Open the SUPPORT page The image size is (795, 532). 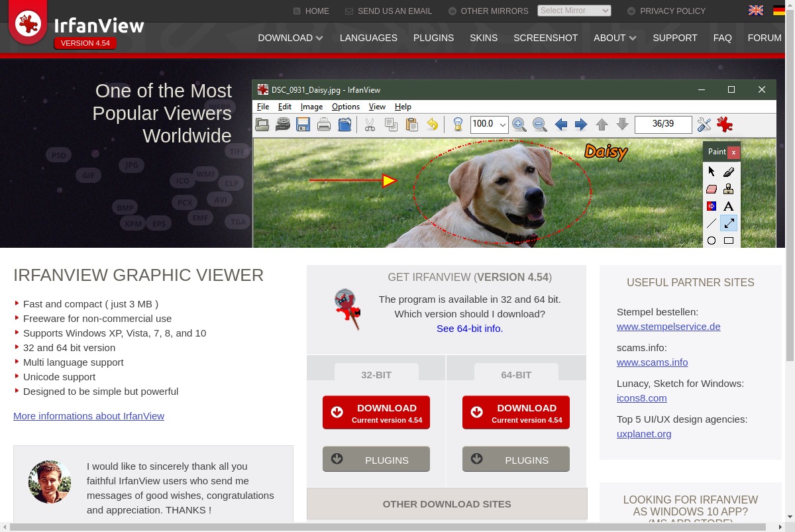[675, 38]
